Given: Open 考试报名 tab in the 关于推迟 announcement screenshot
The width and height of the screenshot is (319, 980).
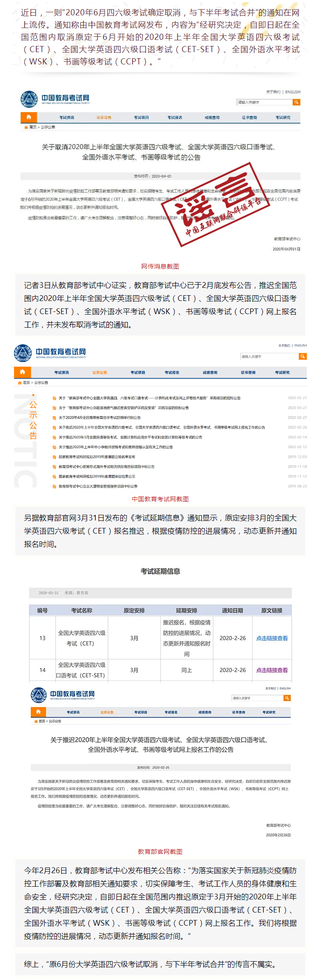Looking at the screenshot, I should coord(171,712).
